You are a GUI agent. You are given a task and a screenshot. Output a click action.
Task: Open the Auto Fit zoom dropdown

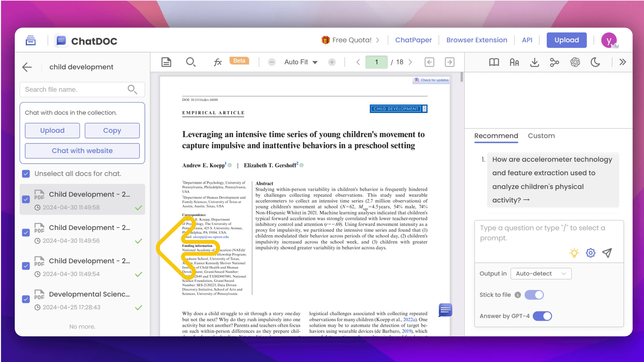click(x=301, y=62)
